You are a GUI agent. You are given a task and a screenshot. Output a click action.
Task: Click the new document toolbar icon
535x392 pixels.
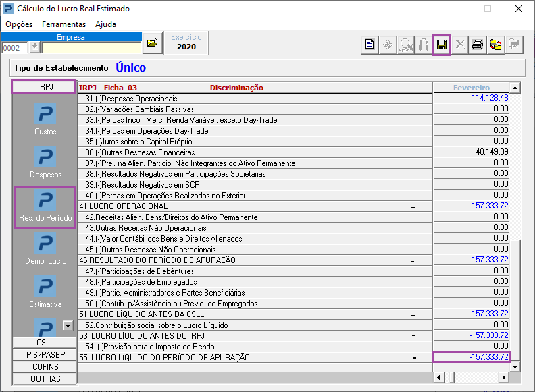click(x=370, y=45)
